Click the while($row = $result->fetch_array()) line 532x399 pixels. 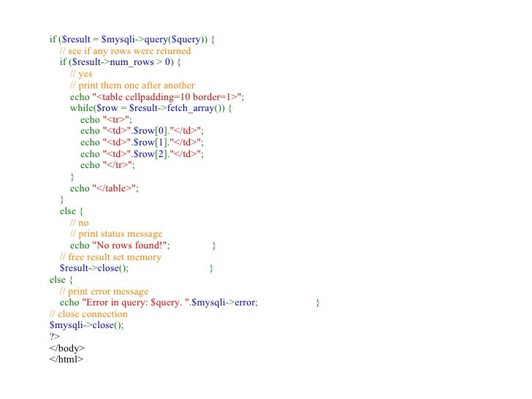[151, 108]
